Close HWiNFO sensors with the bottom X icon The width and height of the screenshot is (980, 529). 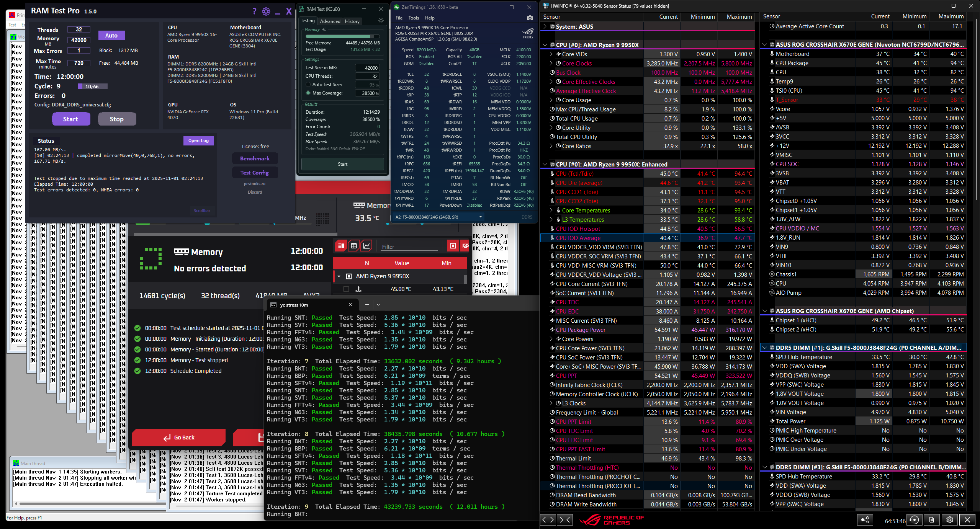[967, 520]
